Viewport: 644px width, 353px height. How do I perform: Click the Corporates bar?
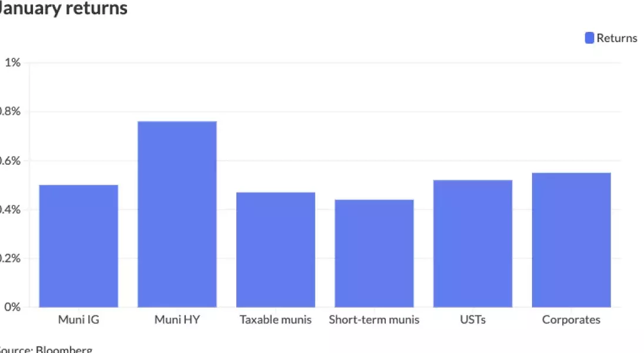pos(571,240)
